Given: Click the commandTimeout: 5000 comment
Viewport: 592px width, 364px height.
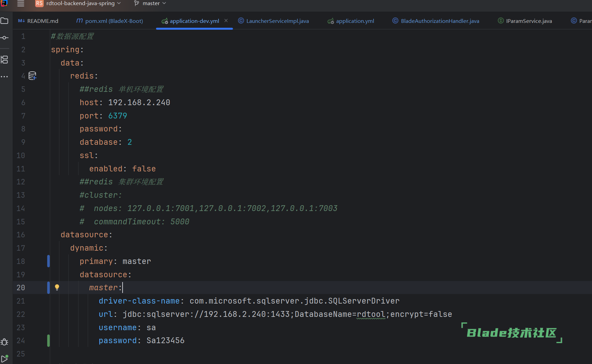Looking at the screenshot, I should coord(135,222).
